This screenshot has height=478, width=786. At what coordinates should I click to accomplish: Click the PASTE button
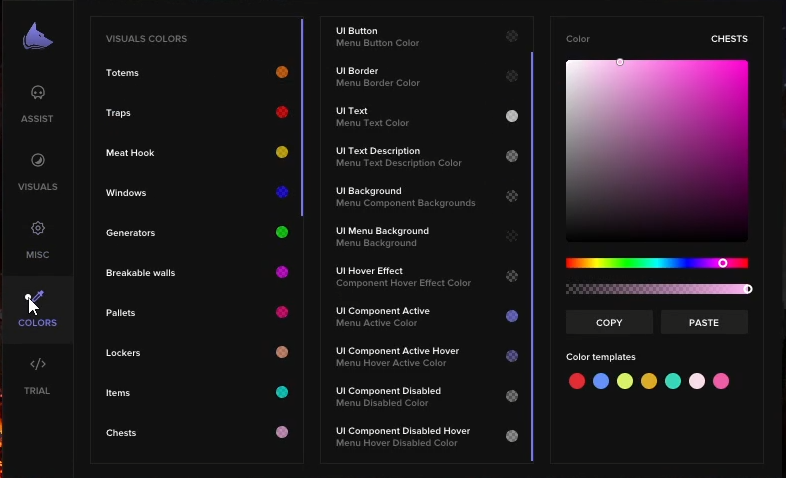click(704, 322)
